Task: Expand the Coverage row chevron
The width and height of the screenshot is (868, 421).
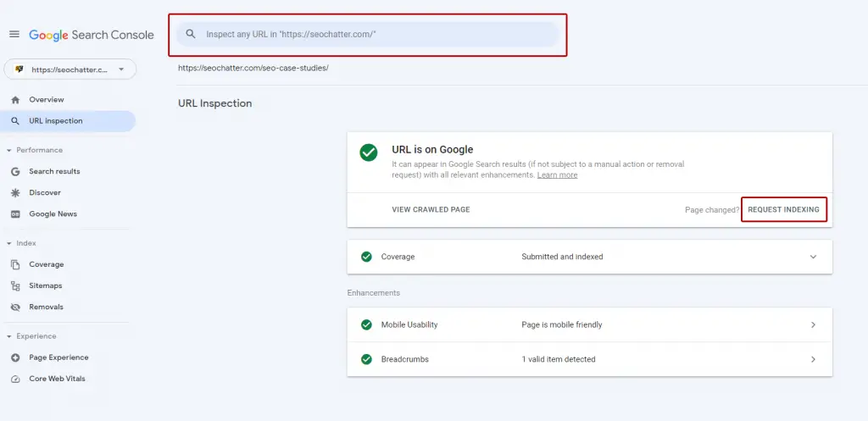Action: [x=813, y=257]
